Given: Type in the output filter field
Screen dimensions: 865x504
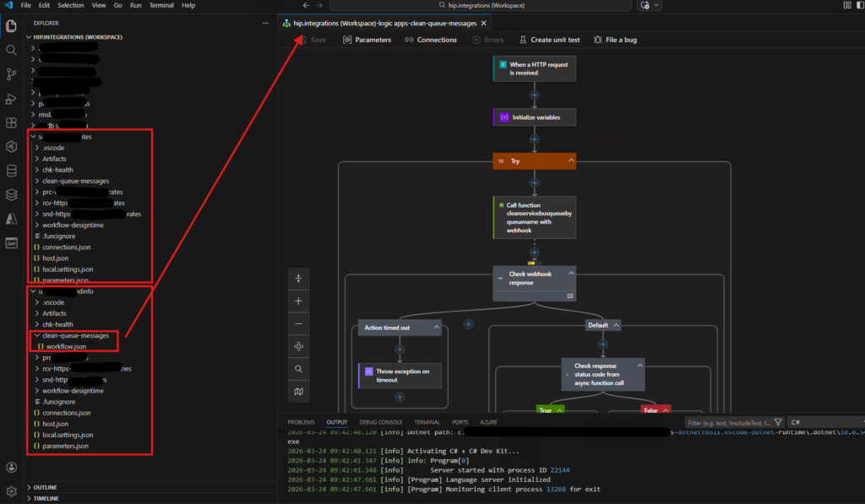Looking at the screenshot, I should pos(726,422).
